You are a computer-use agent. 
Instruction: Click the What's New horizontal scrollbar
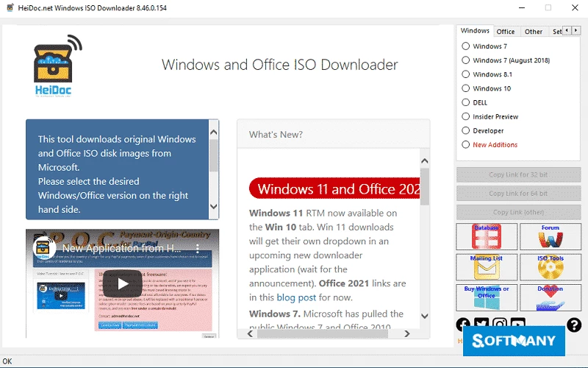point(331,333)
